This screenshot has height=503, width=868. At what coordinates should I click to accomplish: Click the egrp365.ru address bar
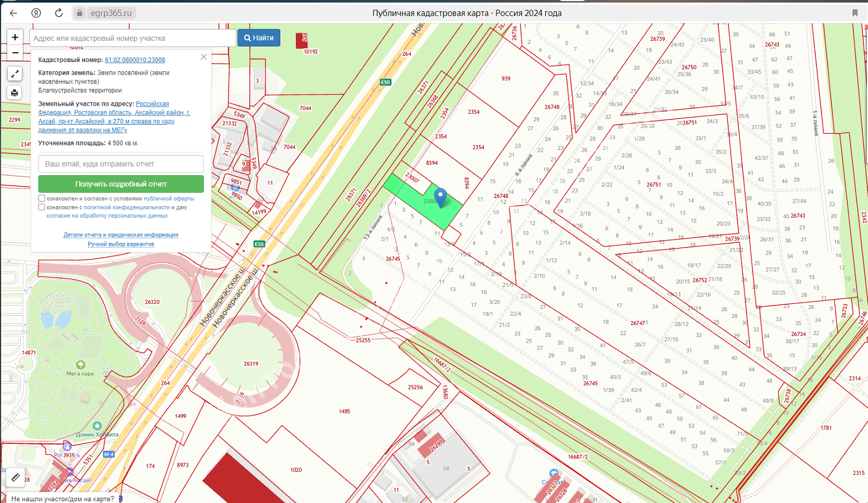click(111, 13)
